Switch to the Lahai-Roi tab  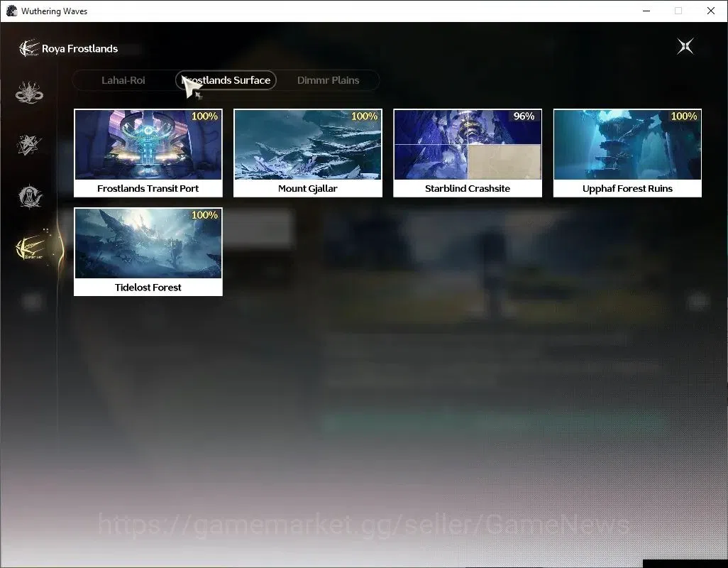click(x=123, y=80)
